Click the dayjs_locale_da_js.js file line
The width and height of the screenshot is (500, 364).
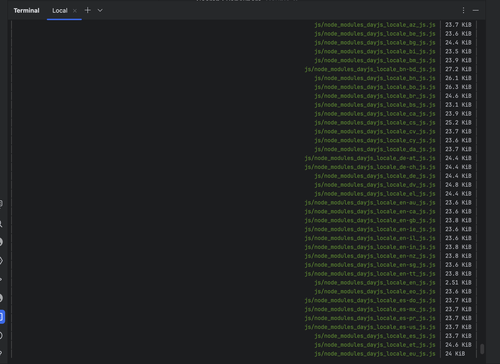[375, 149]
